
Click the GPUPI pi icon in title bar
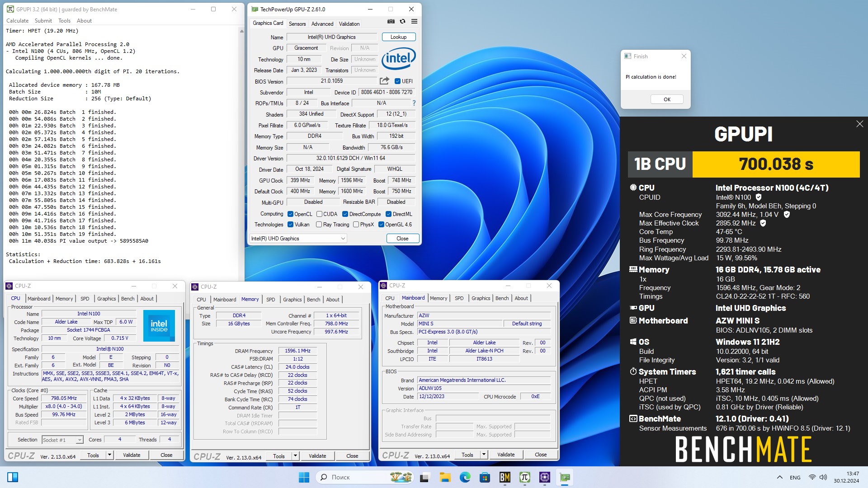pyautogui.click(x=10, y=9)
